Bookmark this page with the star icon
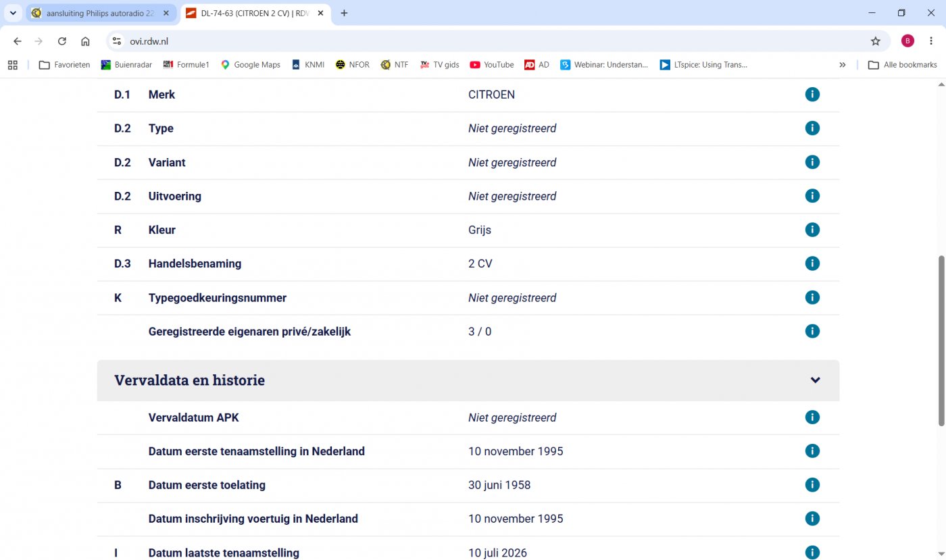 pos(876,41)
